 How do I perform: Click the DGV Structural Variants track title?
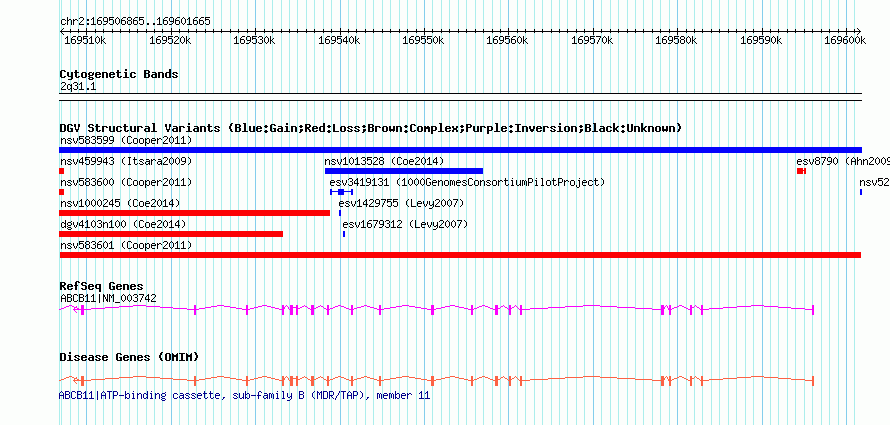coord(370,128)
